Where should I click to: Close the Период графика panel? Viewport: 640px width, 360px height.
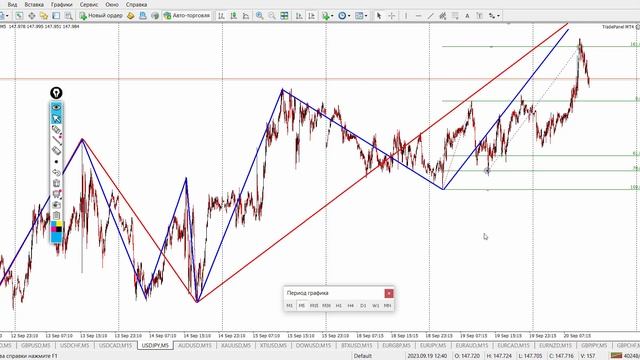click(x=389, y=293)
